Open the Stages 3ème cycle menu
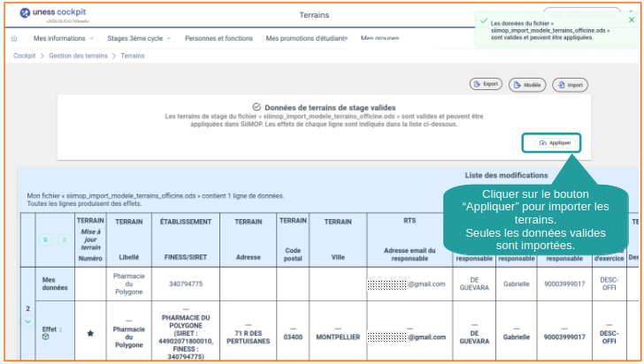The width and height of the screenshot is (644, 364). pyautogui.click(x=139, y=38)
